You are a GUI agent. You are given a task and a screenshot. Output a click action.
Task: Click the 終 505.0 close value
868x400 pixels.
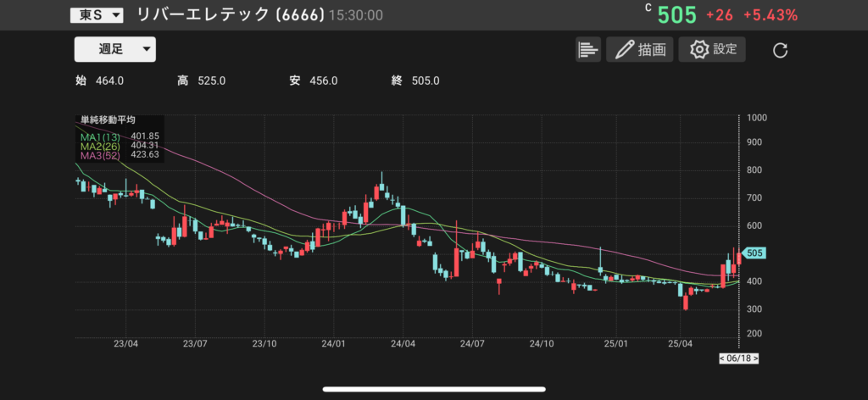coord(415,81)
